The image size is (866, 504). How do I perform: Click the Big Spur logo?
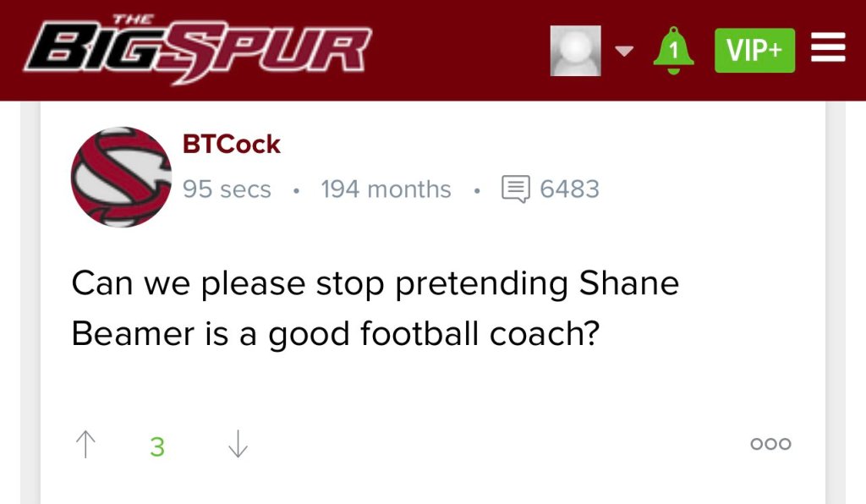pyautogui.click(x=198, y=51)
